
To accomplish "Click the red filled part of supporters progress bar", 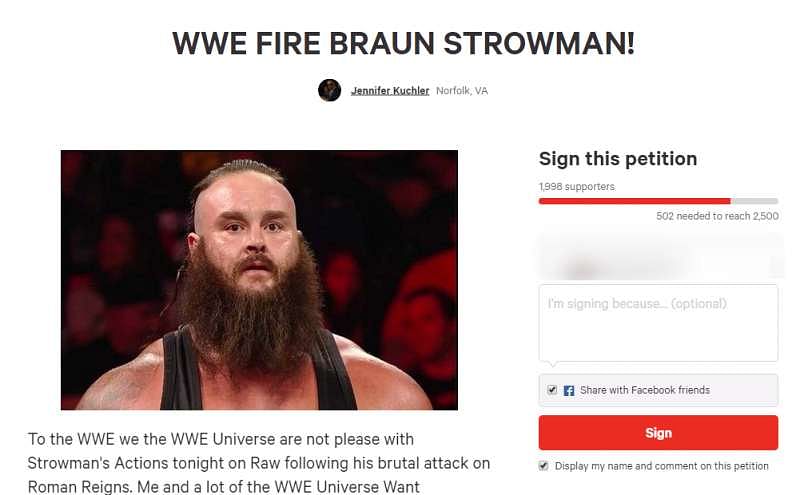I will pyautogui.click(x=635, y=201).
